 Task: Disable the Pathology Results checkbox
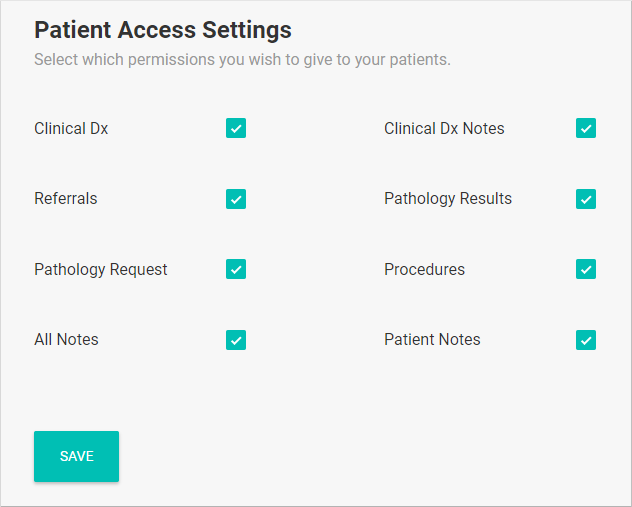tap(586, 199)
